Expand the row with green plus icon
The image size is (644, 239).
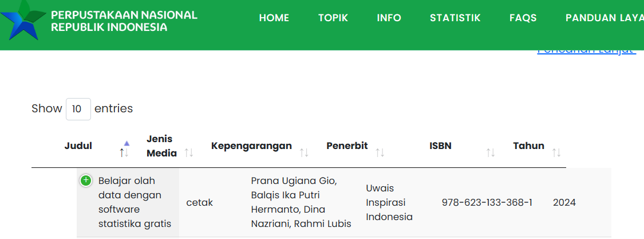(86, 181)
